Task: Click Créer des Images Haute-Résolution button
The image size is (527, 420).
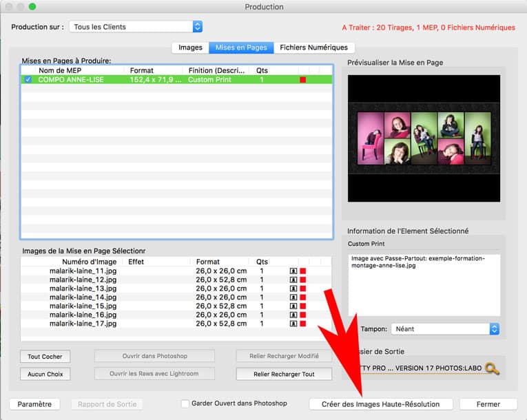Action: tap(380, 404)
